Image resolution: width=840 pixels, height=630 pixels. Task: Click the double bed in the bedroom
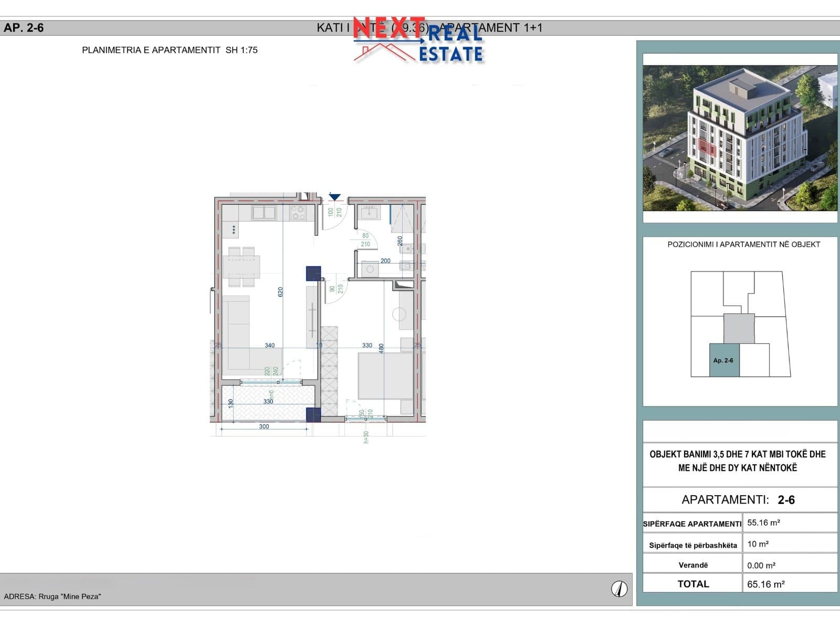(x=385, y=376)
